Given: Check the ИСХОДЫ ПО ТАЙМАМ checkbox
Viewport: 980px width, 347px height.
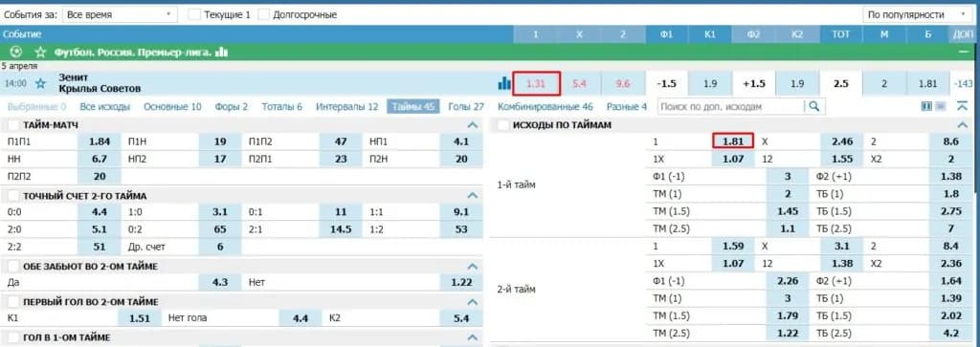Looking at the screenshot, I should [x=503, y=125].
